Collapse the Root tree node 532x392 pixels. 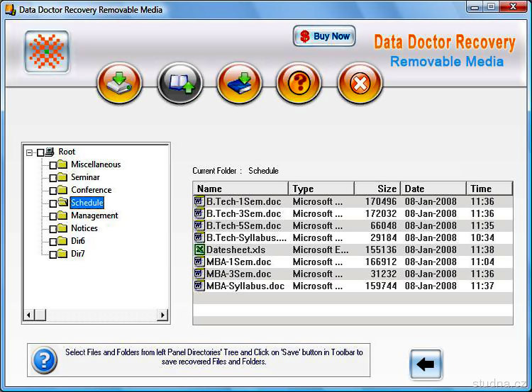point(30,152)
